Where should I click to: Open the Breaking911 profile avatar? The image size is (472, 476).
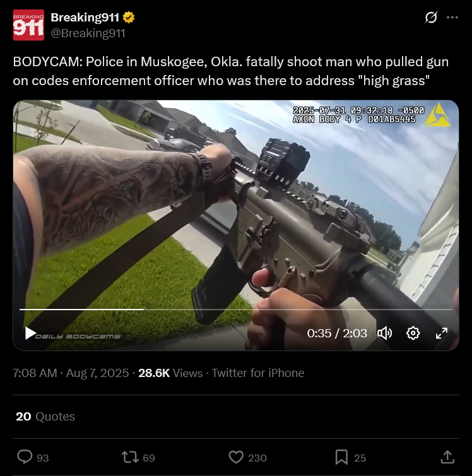coord(28,25)
